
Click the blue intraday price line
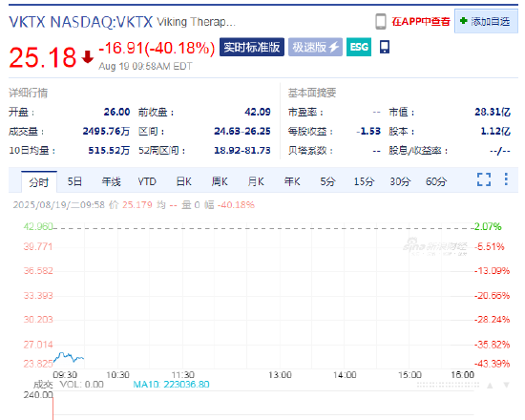(x=69, y=357)
